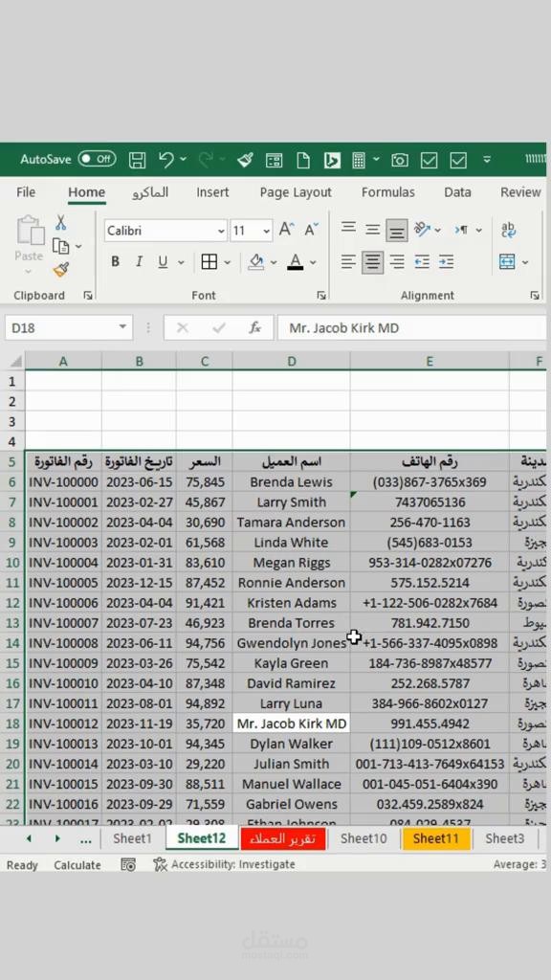This screenshot has width=551, height=980.
Task: Toggle Underline formatting
Action: point(163,262)
